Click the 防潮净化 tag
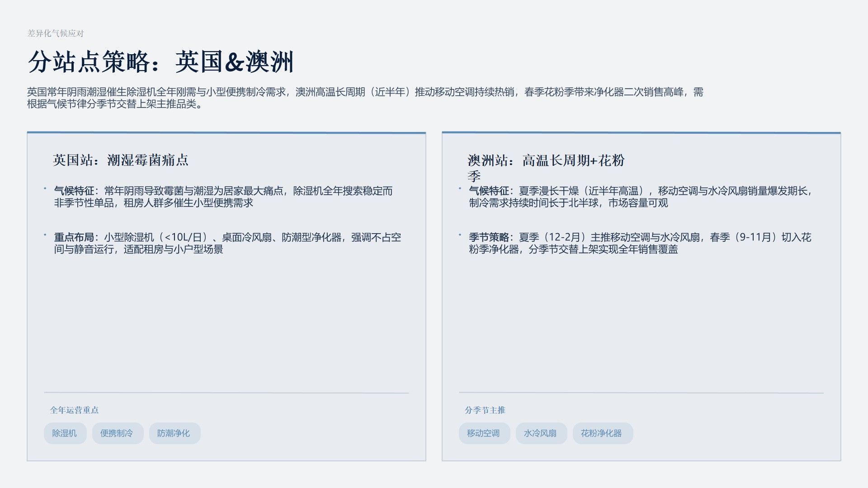 pos(174,433)
